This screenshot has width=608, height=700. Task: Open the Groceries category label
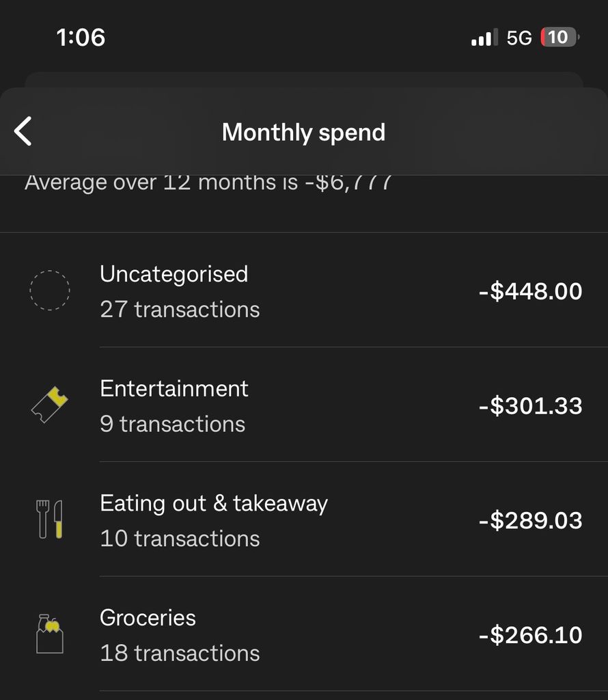[x=148, y=618]
